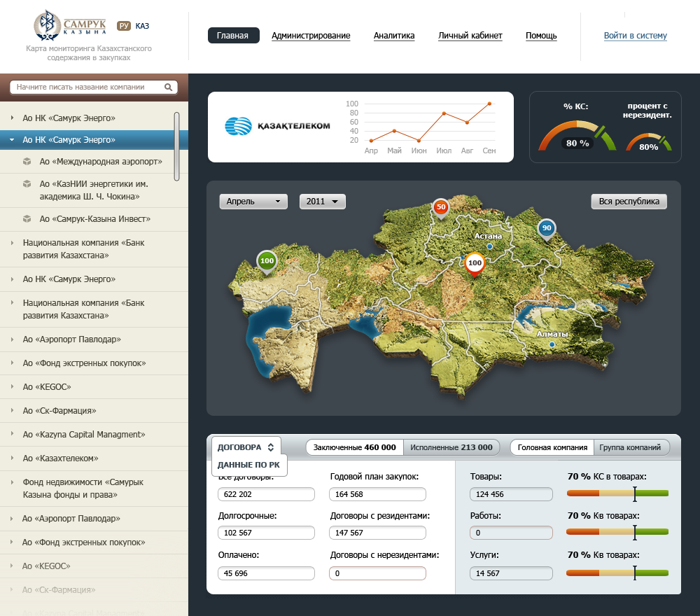Expand the first Ао НК «Самрук Энерго» row
The image size is (700, 616).
12,118
